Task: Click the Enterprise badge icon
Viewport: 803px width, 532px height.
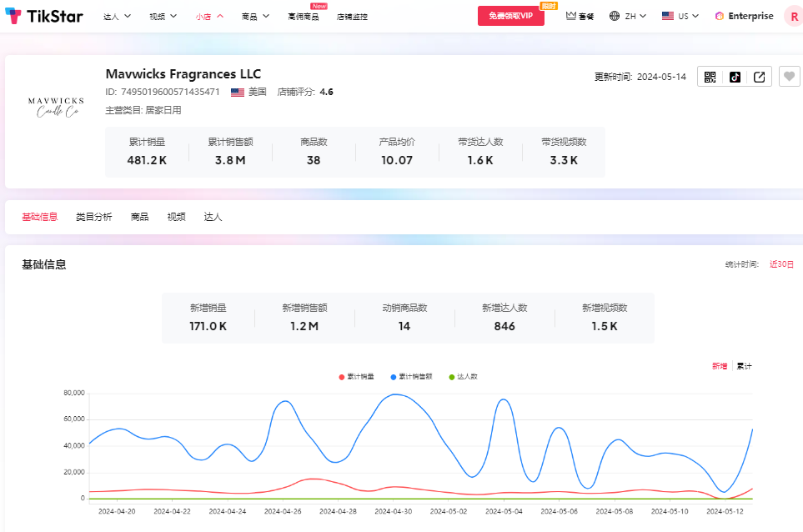Action: click(x=720, y=16)
